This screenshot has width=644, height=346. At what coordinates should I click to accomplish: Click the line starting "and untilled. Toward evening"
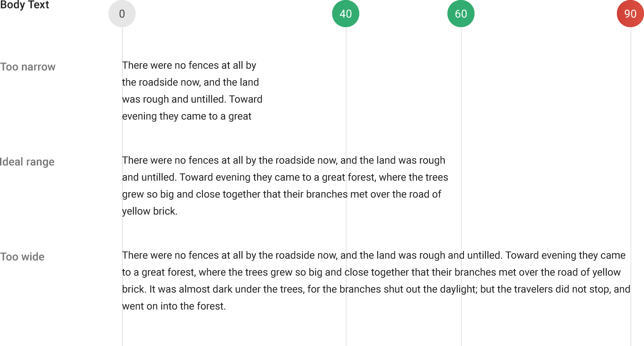pyautogui.click(x=285, y=177)
